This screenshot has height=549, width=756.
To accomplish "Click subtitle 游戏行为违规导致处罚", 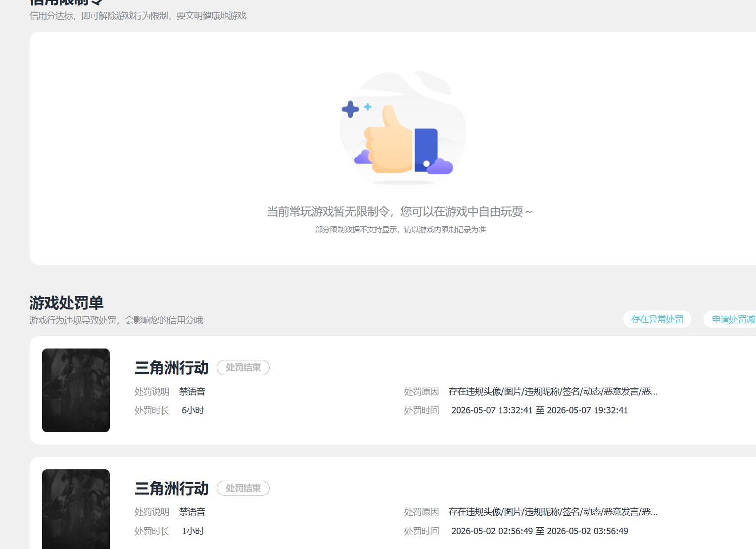I will point(72,320).
